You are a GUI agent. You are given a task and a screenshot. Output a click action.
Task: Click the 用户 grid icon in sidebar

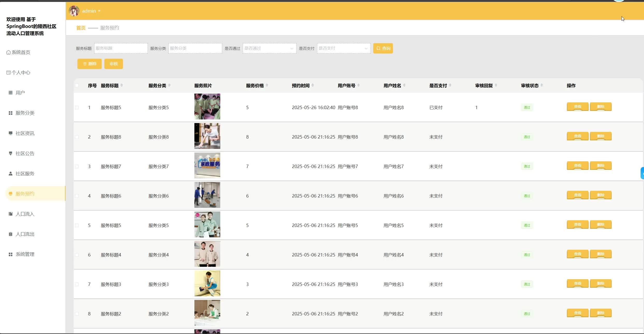pyautogui.click(x=11, y=93)
